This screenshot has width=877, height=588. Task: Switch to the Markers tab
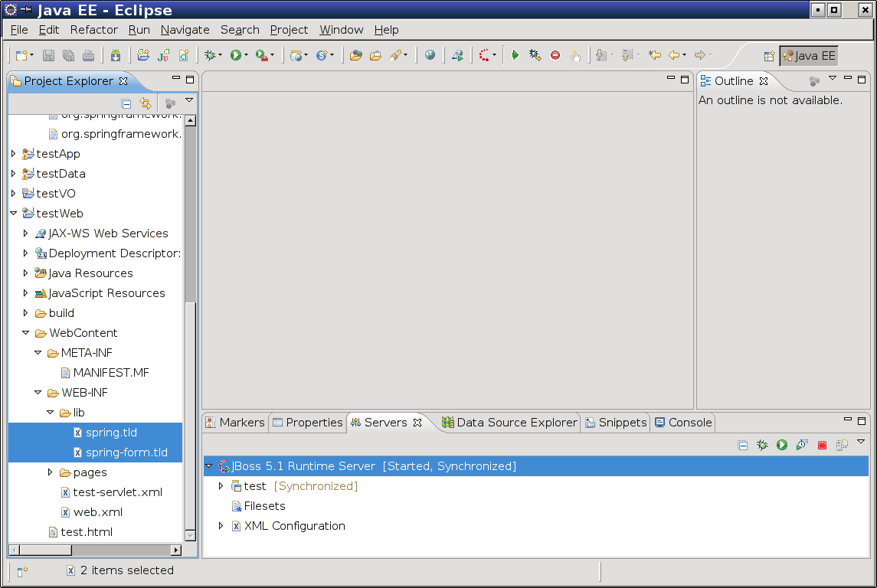click(x=235, y=423)
